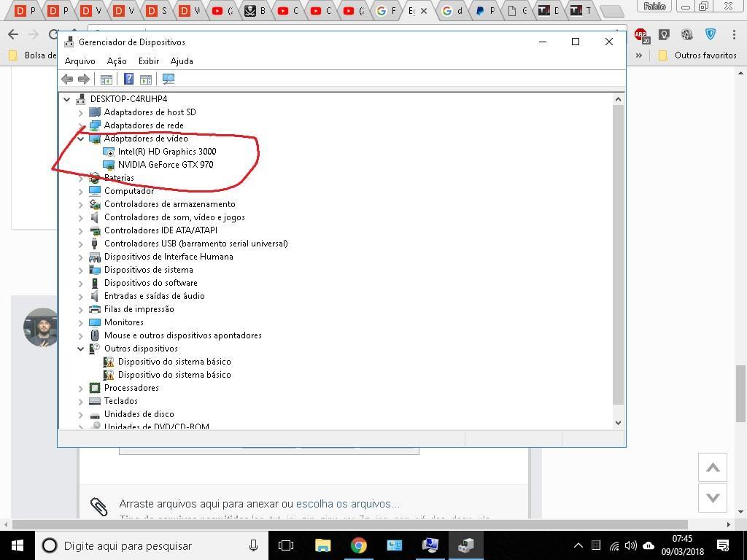Screen dimensions: 747x560
Task: Select 'Adaptadores de rede' row
Action: pyautogui.click(x=144, y=125)
